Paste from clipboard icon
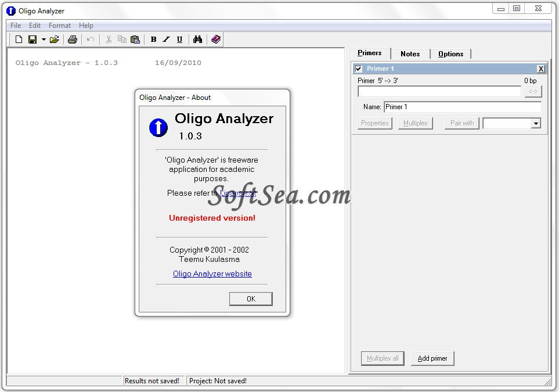Image resolution: width=559 pixels, height=392 pixels. tap(135, 39)
